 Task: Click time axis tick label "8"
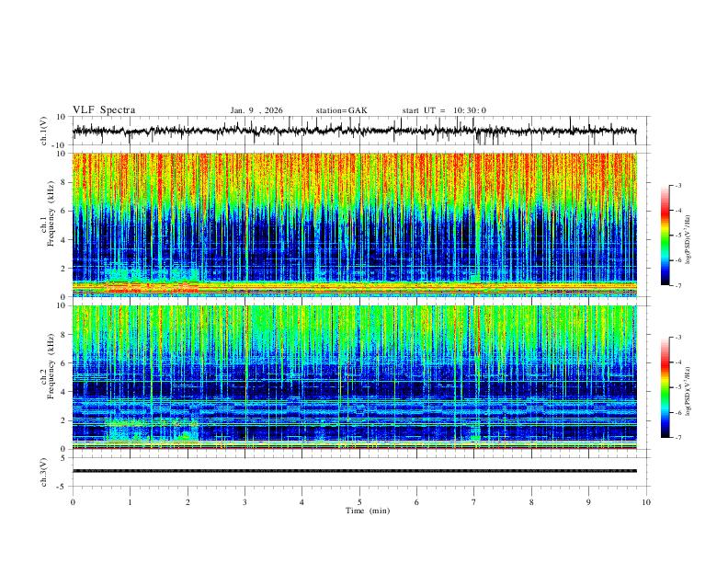click(x=531, y=502)
